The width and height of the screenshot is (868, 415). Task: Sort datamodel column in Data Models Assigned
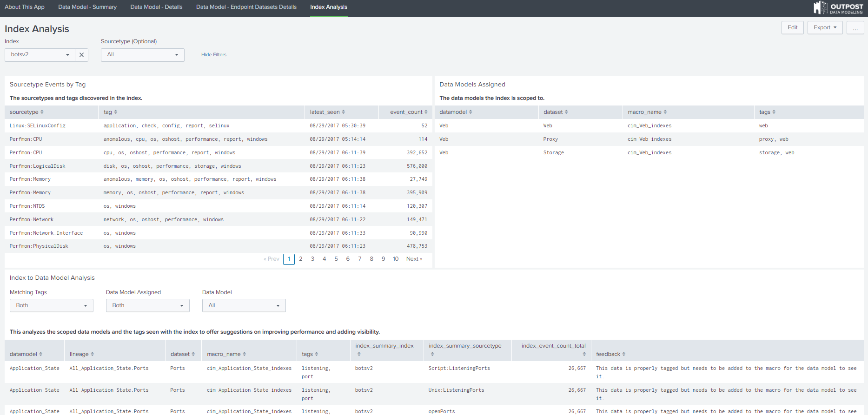[x=456, y=112]
